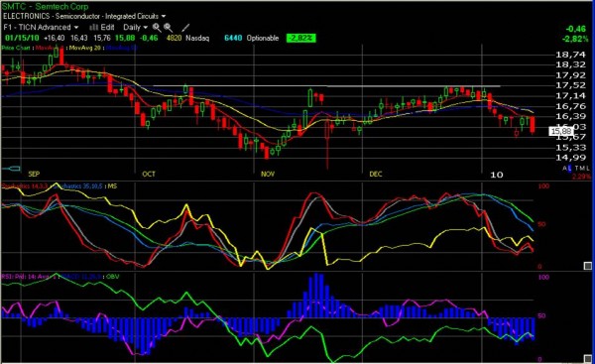Viewport: 595px width, 364px height.
Task: Click the small square in stochastics pane corner
Action: point(587,266)
